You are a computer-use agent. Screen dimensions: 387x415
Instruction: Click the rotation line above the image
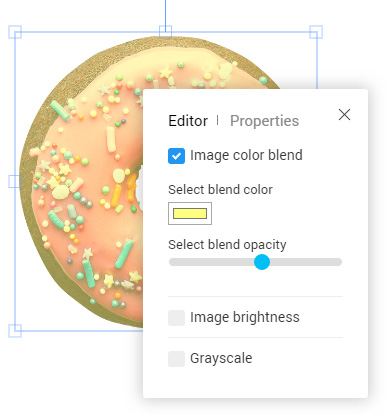pos(165,13)
